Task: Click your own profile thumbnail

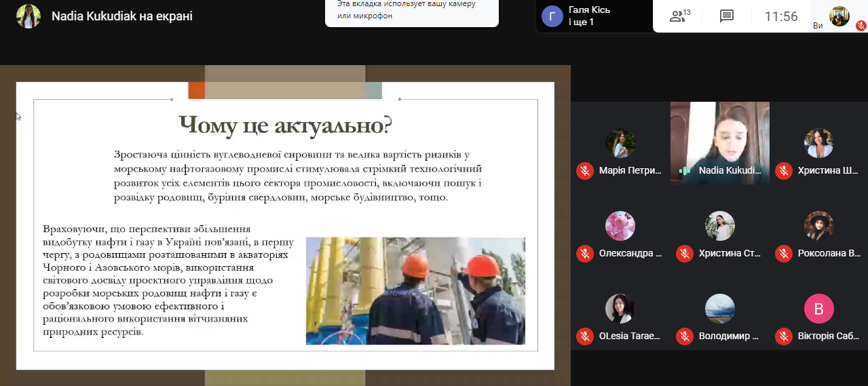Action: pos(839,16)
